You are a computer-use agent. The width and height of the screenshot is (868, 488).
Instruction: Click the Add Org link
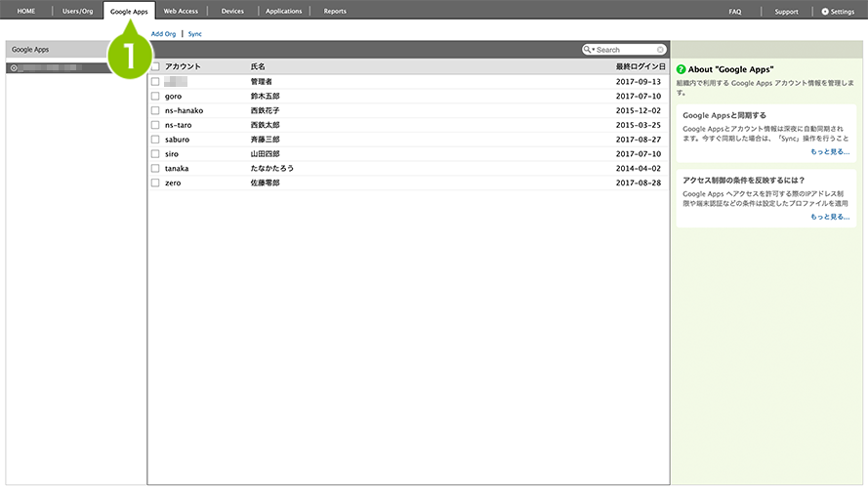163,34
